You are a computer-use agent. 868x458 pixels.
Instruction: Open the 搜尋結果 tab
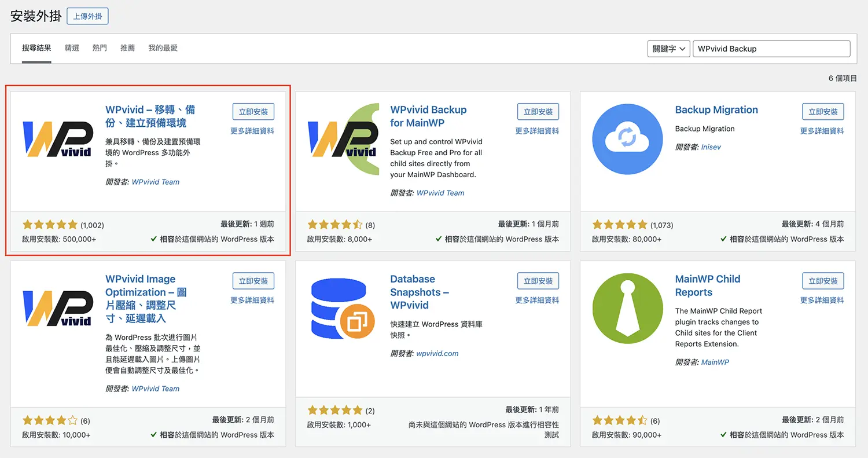36,48
